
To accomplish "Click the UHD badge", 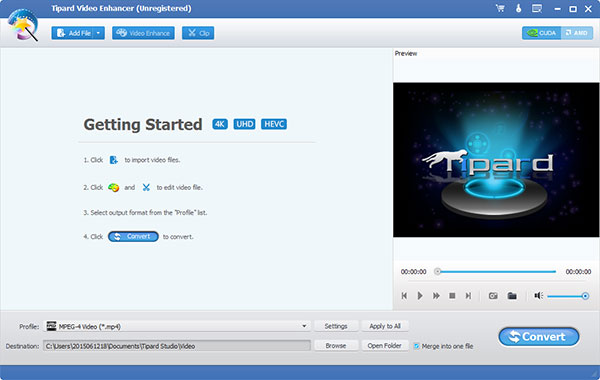I will tap(244, 124).
